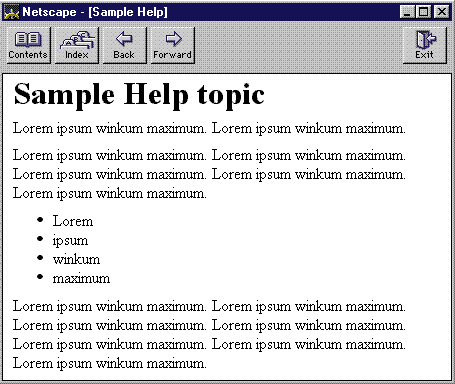Exit help via door icon button
Image resolution: width=455 pixels, height=384 pixels.
[x=425, y=45]
